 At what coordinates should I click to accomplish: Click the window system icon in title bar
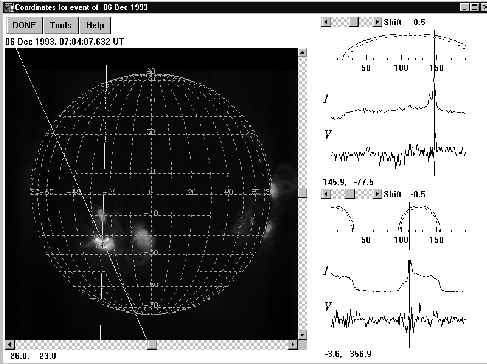pos(9,7)
